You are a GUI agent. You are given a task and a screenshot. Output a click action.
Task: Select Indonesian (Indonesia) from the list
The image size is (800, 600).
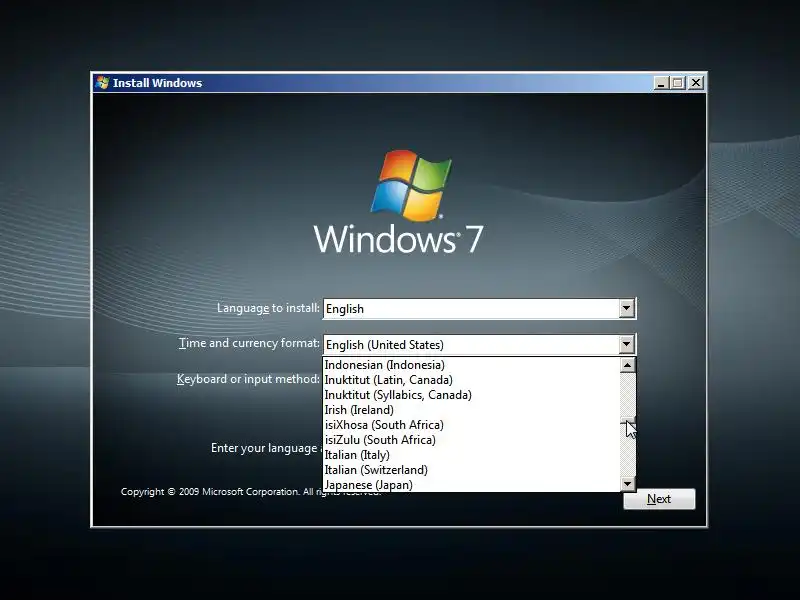[471, 365]
